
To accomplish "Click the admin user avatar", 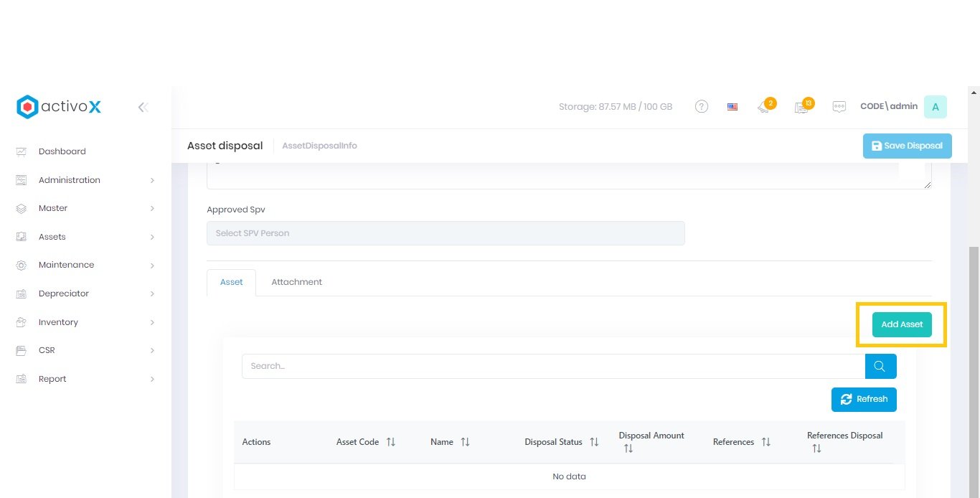I will coord(935,107).
